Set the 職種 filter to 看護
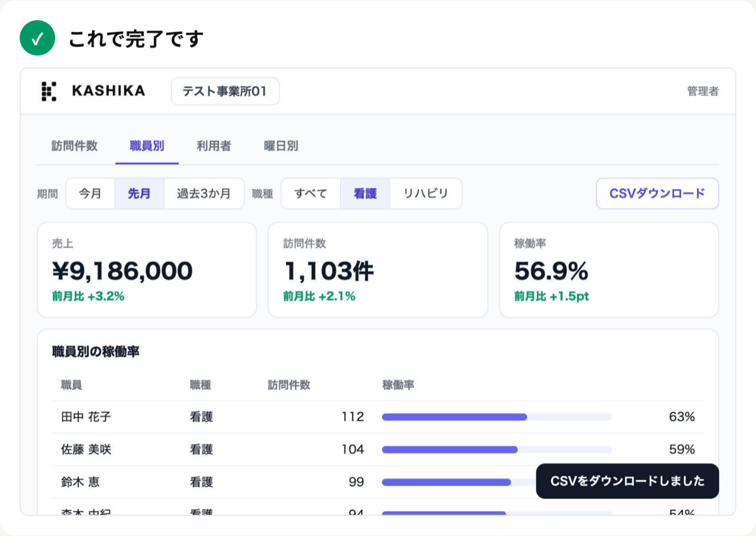Viewport: 756px width, 536px height. 365,193
